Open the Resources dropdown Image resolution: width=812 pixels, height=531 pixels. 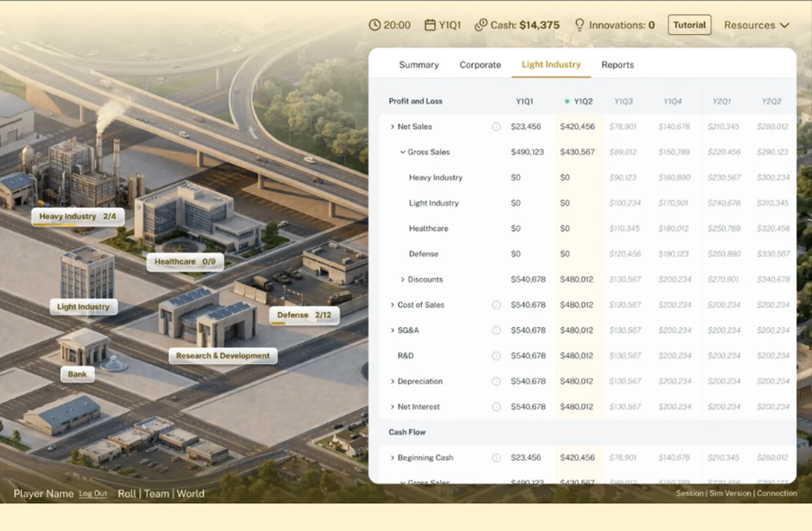click(756, 25)
